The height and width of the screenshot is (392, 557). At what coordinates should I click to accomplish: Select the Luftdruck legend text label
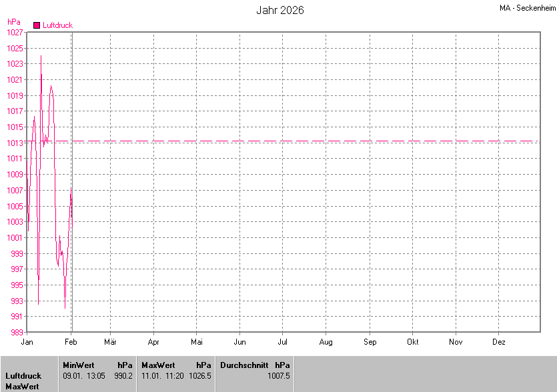[x=57, y=25]
